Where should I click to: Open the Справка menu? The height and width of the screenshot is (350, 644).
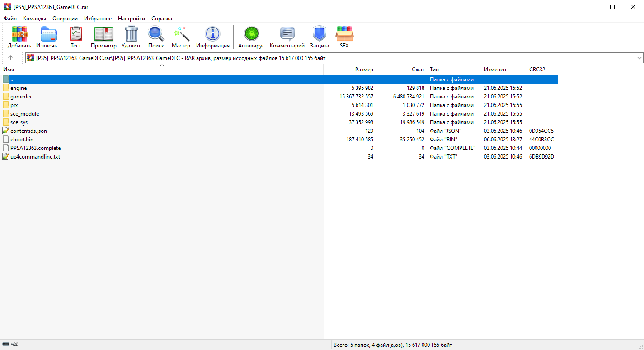point(162,19)
